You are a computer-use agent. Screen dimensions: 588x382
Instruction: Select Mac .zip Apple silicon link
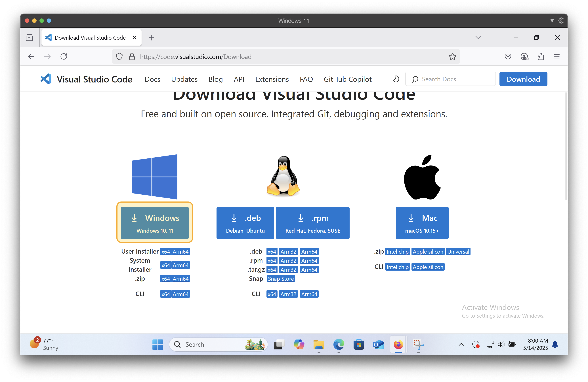(428, 251)
